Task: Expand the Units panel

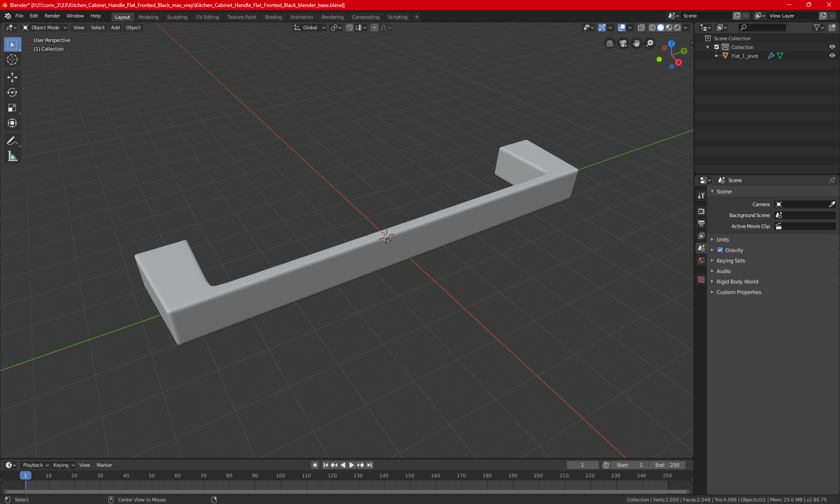Action: pyautogui.click(x=722, y=240)
